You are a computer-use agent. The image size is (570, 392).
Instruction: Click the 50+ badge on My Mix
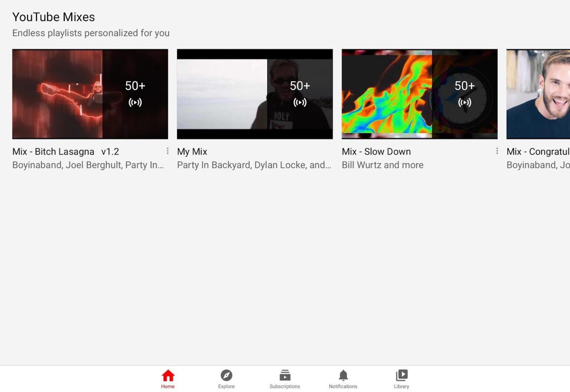[300, 86]
